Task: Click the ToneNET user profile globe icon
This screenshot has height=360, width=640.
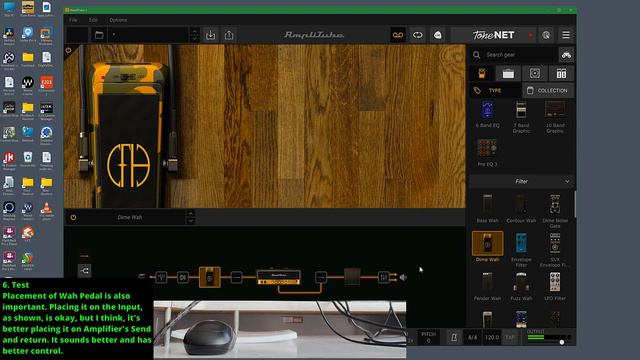Action: (x=546, y=35)
